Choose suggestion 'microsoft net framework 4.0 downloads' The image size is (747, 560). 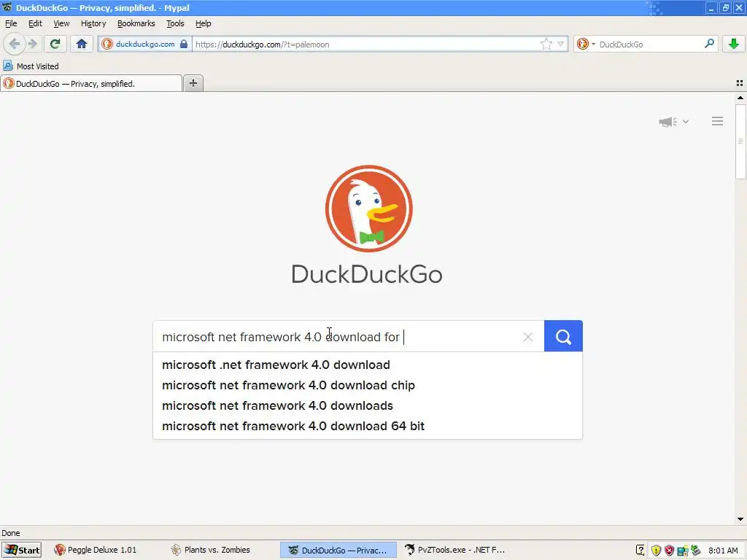368,405
